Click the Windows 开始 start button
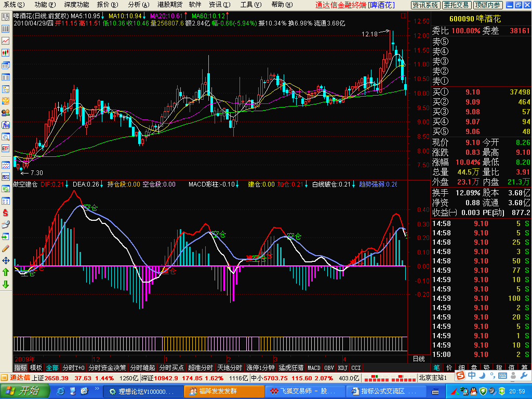Image resolution: width=532 pixels, height=399 pixels. [24, 391]
